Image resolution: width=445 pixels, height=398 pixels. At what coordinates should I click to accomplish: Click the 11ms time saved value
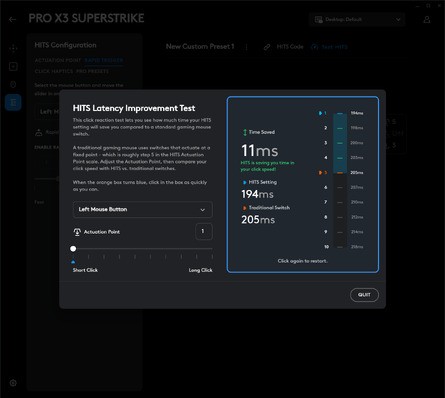(259, 151)
